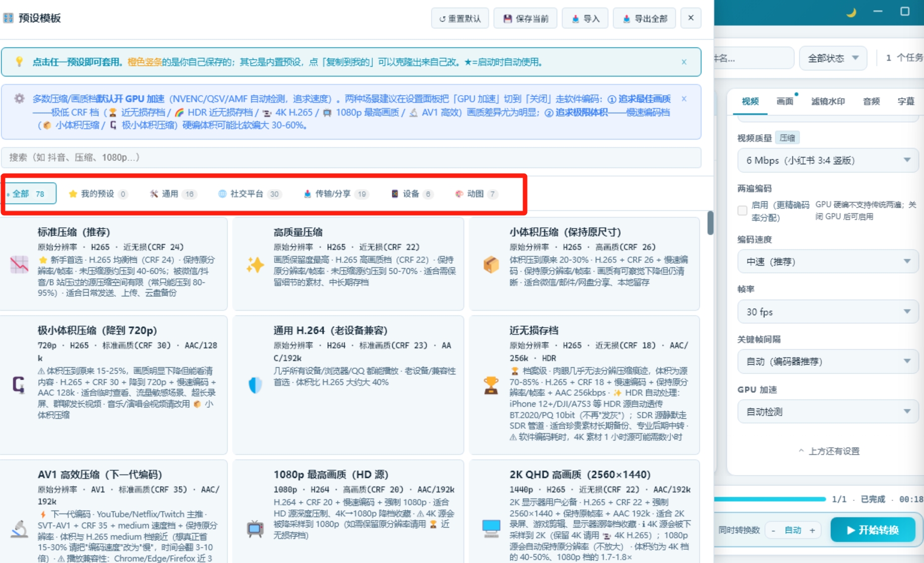
Task: Click the 导入 button
Action: (x=585, y=19)
